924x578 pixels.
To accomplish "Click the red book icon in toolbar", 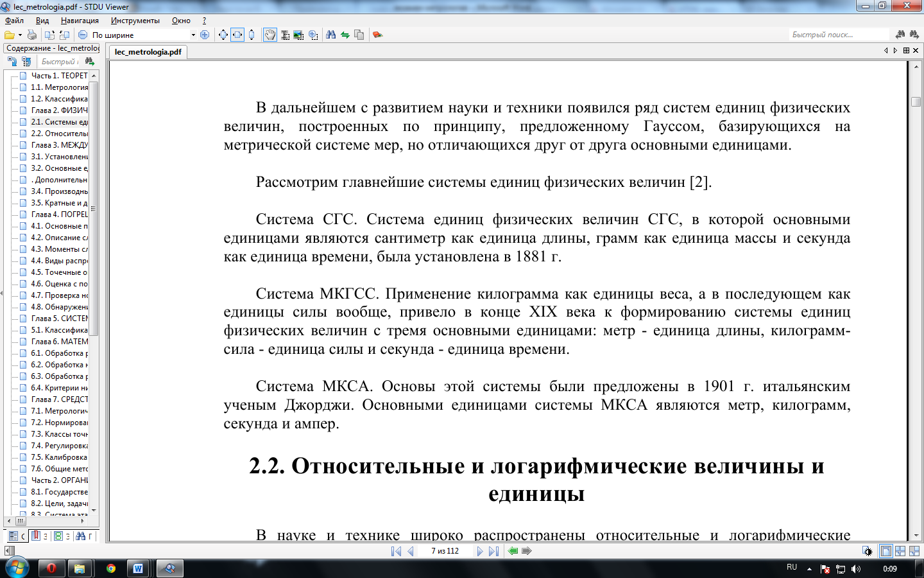I will coord(377,35).
